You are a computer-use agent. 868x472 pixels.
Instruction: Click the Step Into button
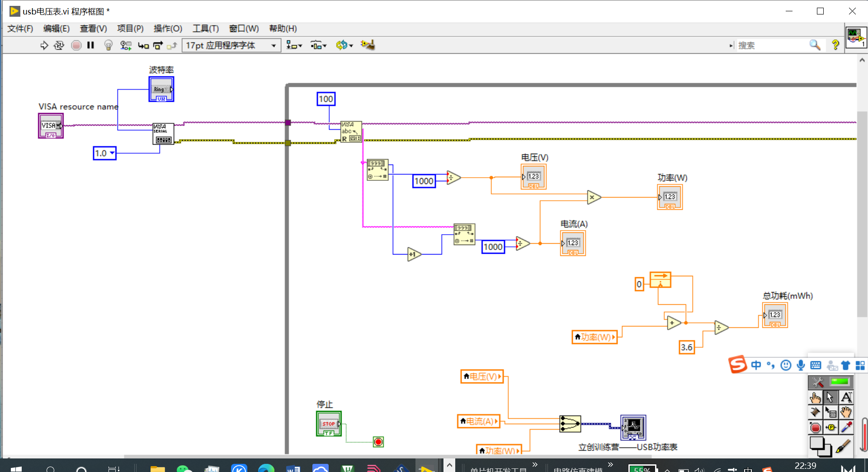pyautogui.click(x=143, y=45)
